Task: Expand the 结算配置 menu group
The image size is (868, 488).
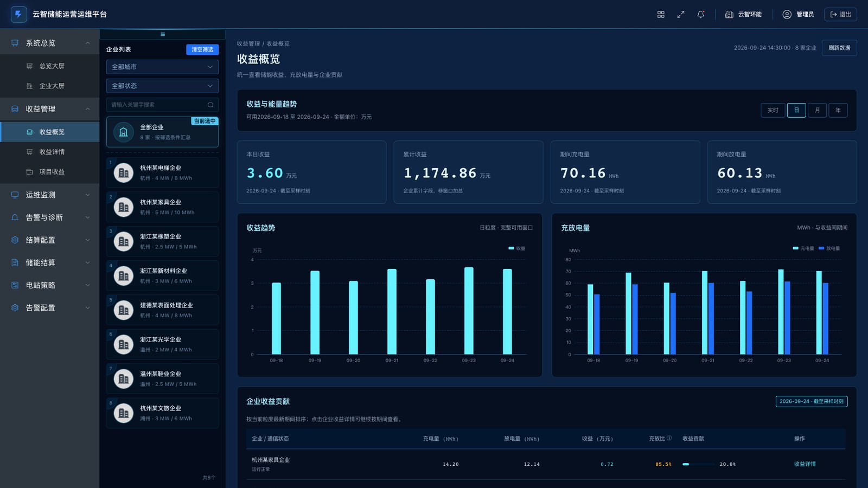Action: pos(50,240)
